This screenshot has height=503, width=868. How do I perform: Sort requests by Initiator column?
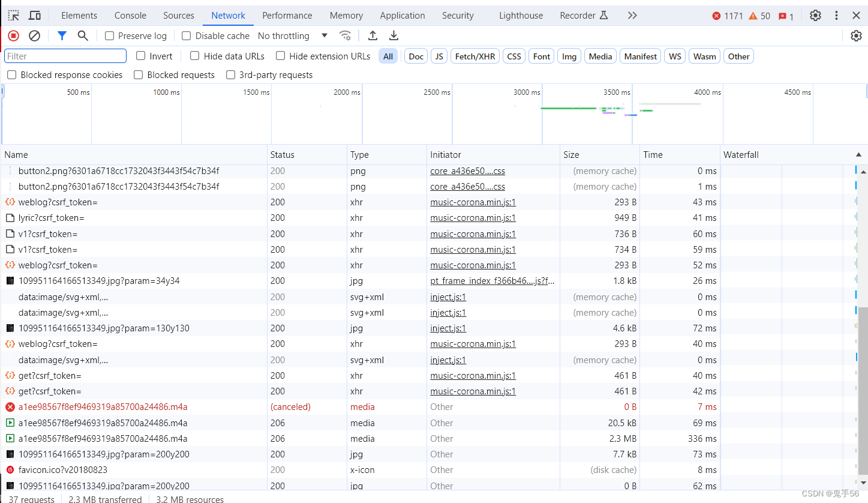tap(493, 155)
